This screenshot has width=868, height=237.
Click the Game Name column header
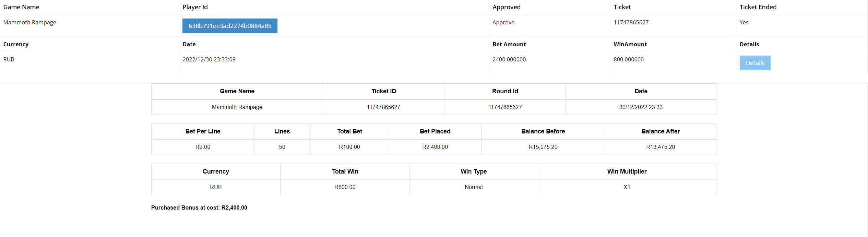pyautogui.click(x=21, y=7)
